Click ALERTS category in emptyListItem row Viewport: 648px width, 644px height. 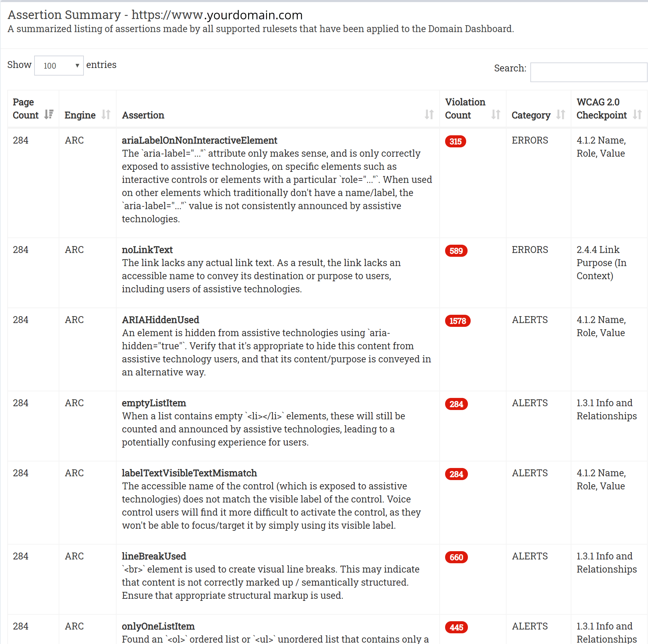(530, 403)
